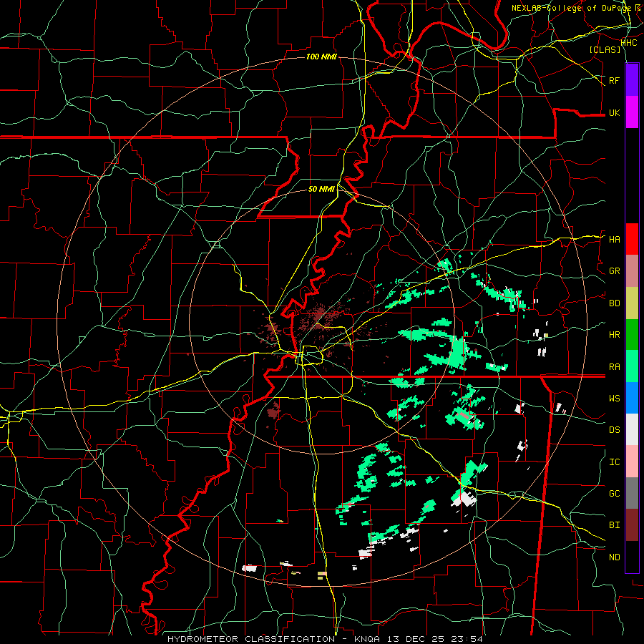This screenshot has height=644, width=644.
Task: Click the 'BD' legend label
Action: click(614, 303)
